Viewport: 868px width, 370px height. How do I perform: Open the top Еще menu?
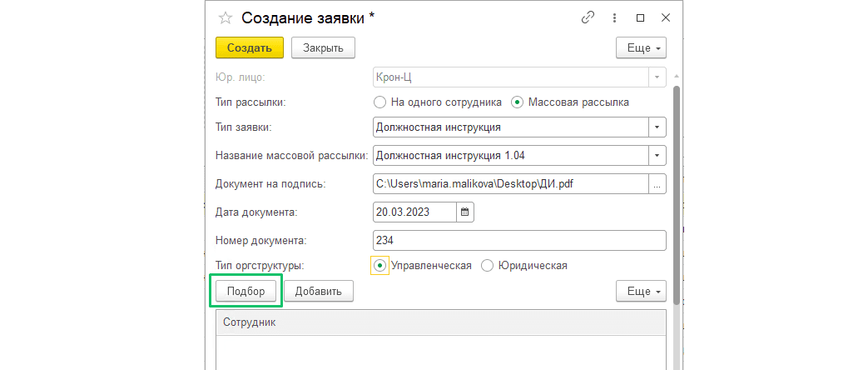click(x=641, y=47)
